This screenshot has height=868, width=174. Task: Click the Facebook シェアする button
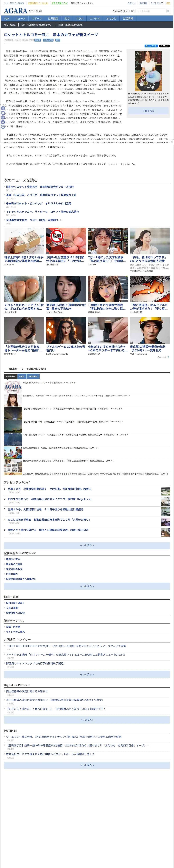tap(151, 46)
